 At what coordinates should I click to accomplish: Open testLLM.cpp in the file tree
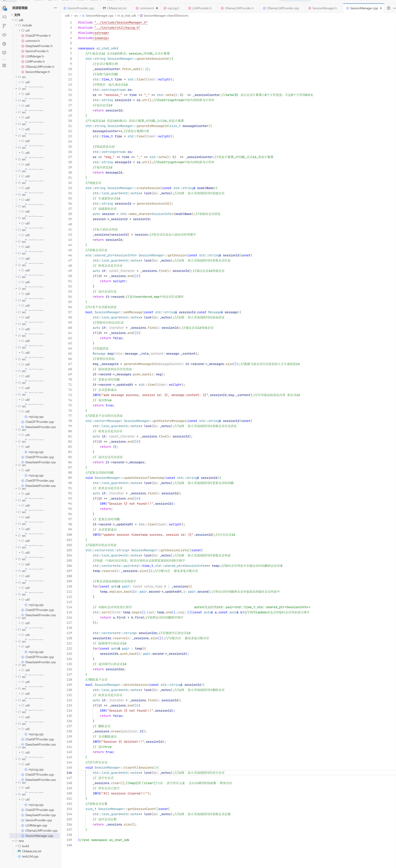[30, 856]
